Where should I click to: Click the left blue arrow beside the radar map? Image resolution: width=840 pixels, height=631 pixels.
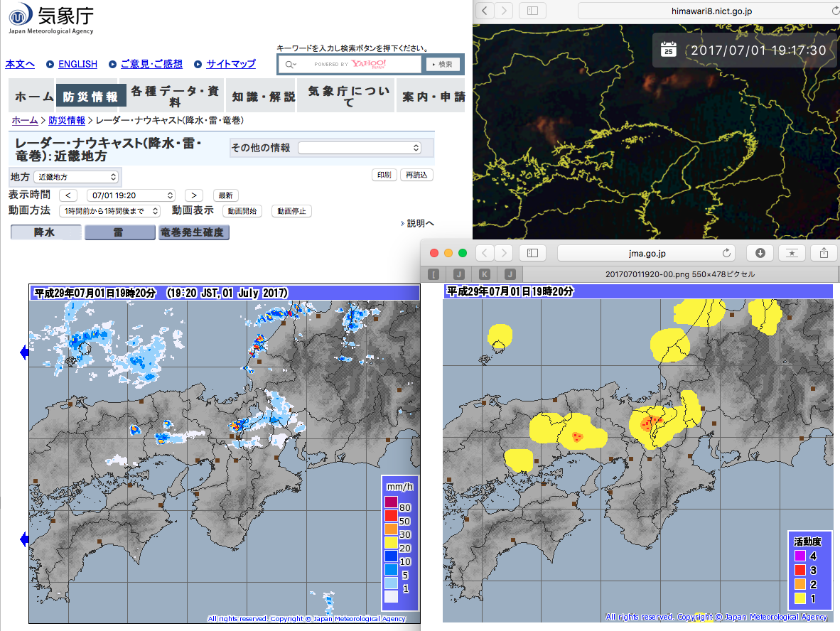point(23,352)
